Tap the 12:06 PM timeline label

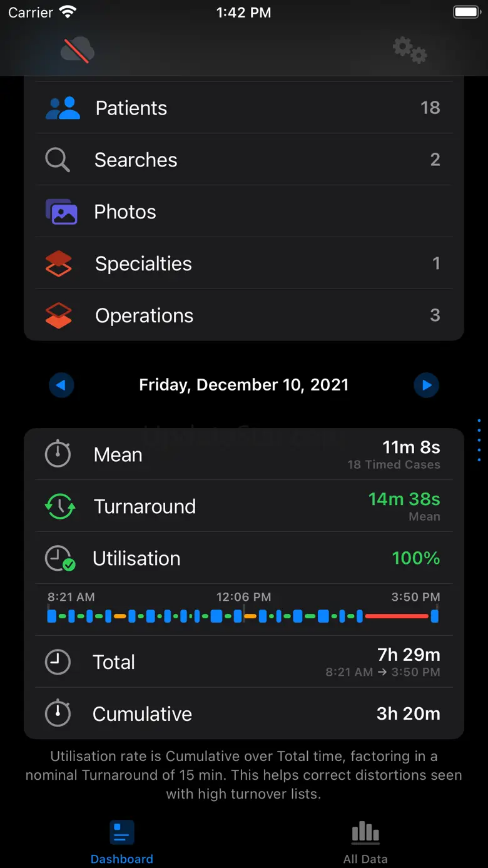(243, 597)
